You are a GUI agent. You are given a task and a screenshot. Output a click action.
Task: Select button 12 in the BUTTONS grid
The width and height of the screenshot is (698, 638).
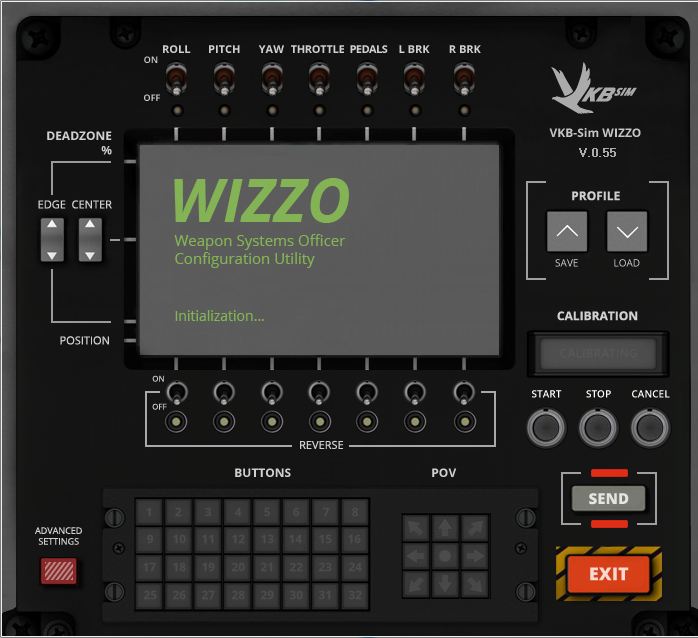point(238,540)
